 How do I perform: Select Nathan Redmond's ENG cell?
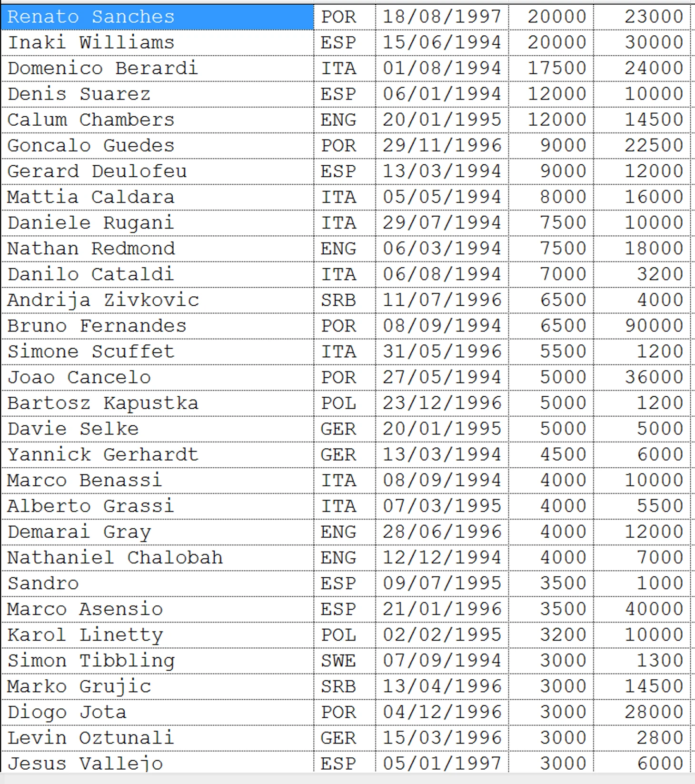tap(345, 249)
